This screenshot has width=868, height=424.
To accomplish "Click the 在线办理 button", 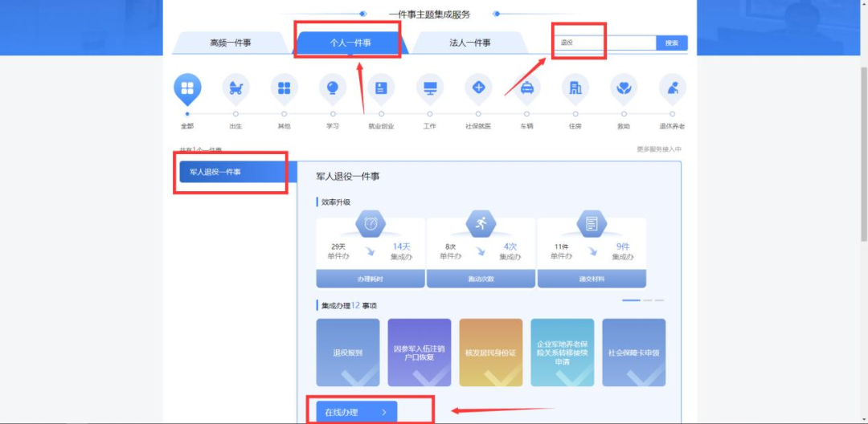I will [x=356, y=412].
